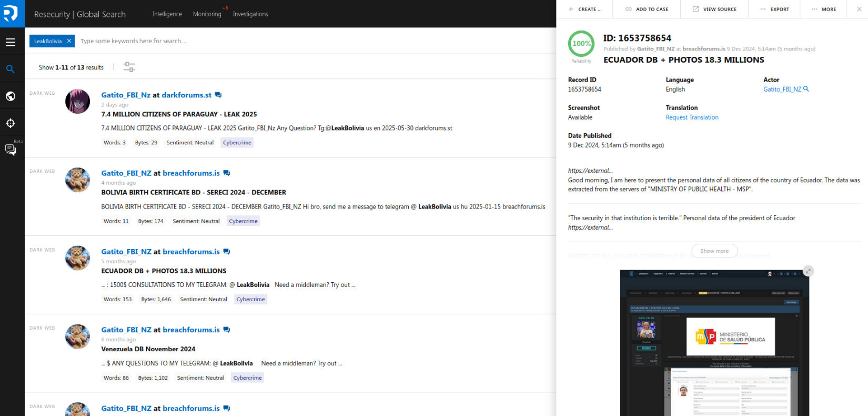
Task: Open the More options menu
Action: 824,9
